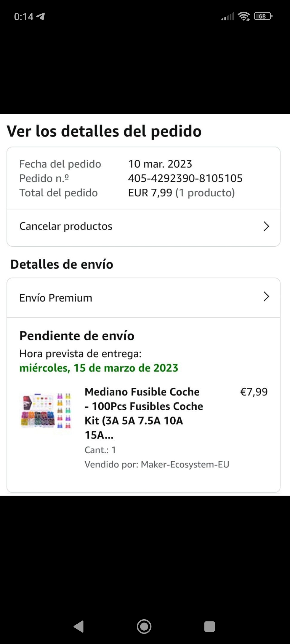Tap the item price €7,99
Image resolution: width=290 pixels, height=644 pixels.
[x=254, y=392]
